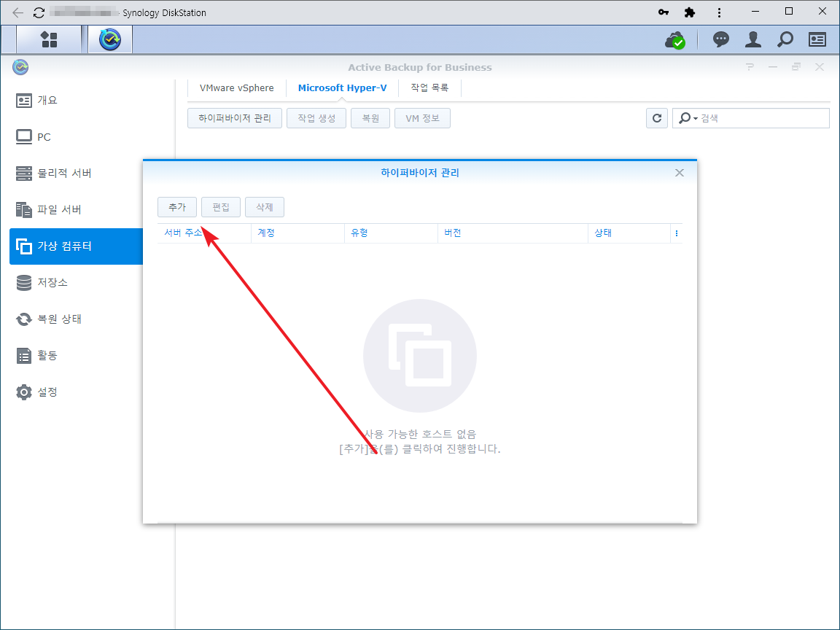Image resolution: width=840 pixels, height=630 pixels.
Task: Open the user account options icon
Action: pyautogui.click(x=752, y=39)
